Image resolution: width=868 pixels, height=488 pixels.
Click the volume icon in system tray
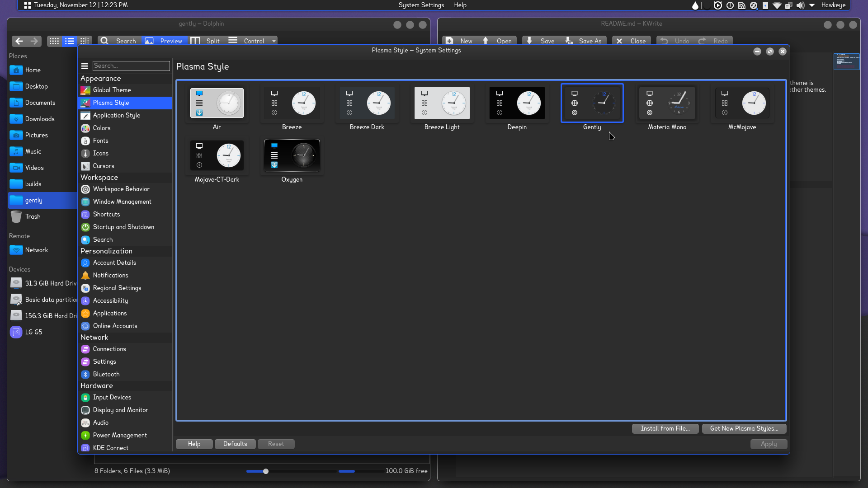[x=801, y=5]
